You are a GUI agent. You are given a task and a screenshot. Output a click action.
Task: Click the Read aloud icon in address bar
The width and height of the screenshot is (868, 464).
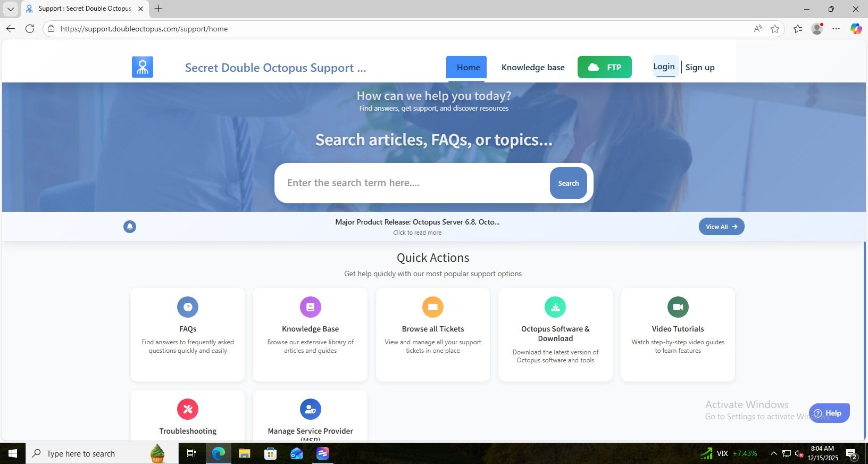pos(758,29)
